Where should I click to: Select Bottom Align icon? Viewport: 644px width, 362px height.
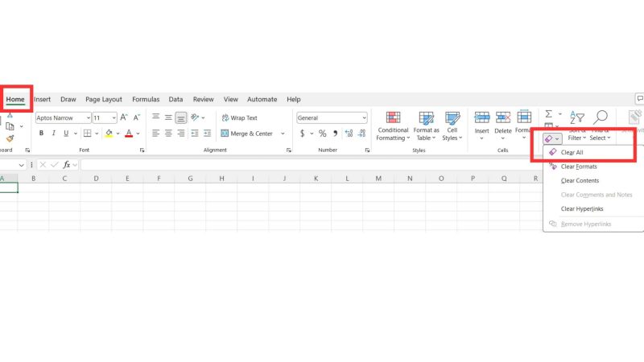tap(180, 117)
